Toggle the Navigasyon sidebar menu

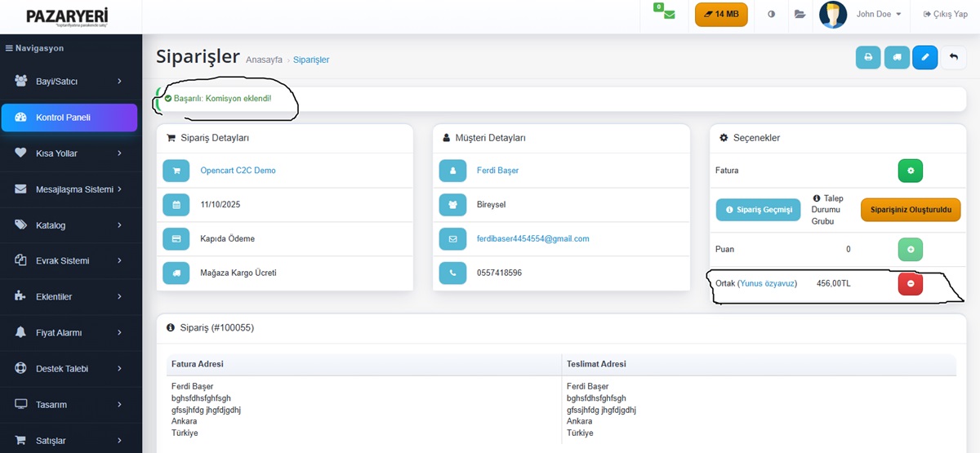34,48
